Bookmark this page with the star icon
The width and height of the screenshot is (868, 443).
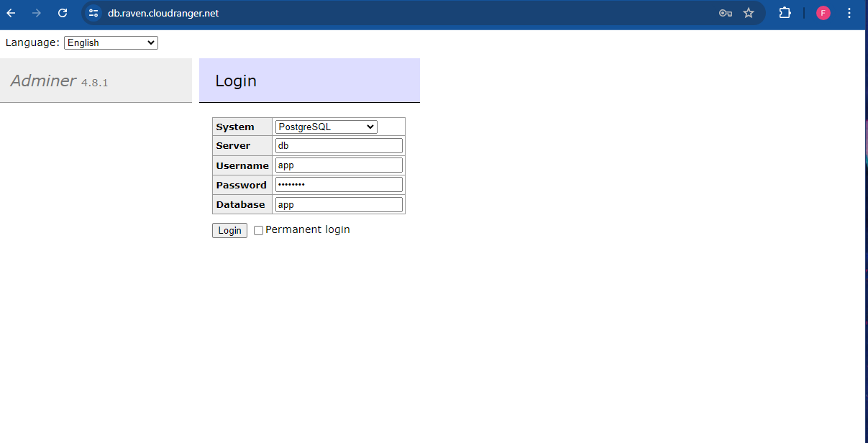coord(749,12)
